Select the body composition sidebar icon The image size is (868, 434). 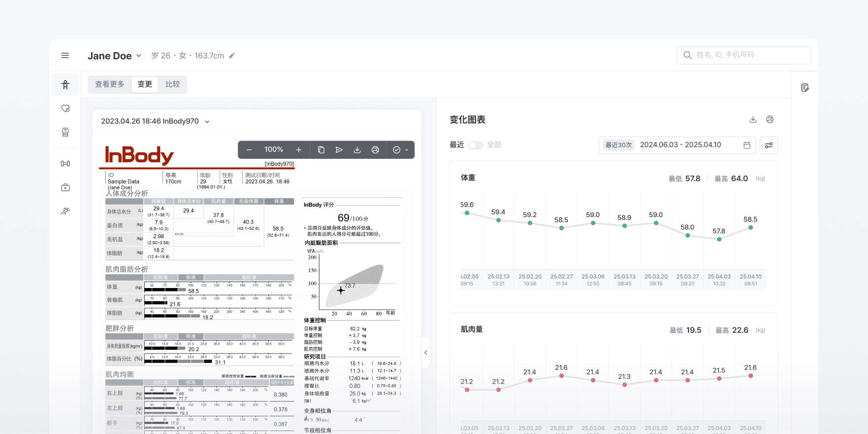coord(65,85)
